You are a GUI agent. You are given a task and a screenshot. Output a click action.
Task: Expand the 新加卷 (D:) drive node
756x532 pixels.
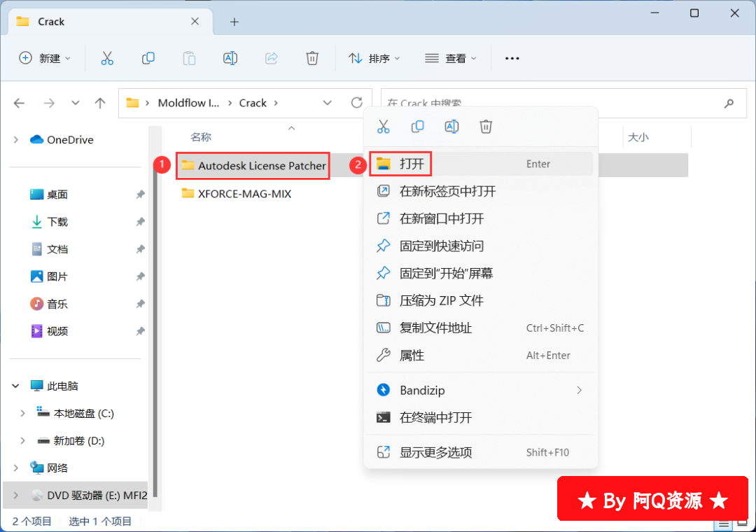tap(22, 441)
